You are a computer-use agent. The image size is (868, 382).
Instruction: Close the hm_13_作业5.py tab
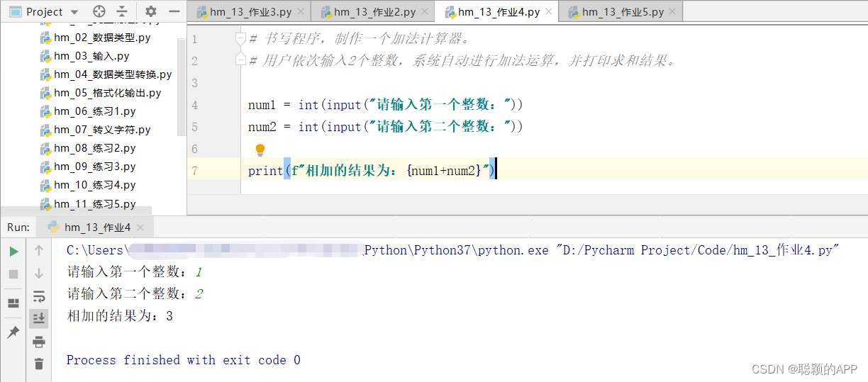674,12
